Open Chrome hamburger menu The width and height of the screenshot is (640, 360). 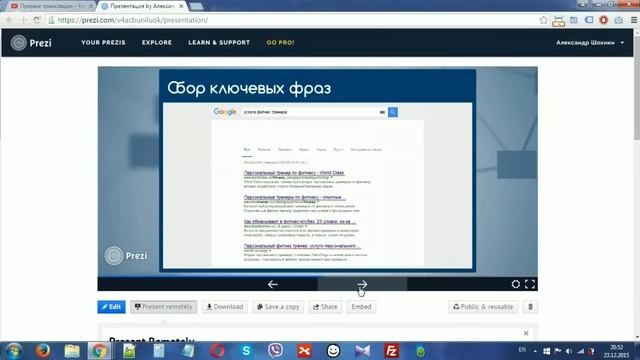pyautogui.click(x=633, y=20)
